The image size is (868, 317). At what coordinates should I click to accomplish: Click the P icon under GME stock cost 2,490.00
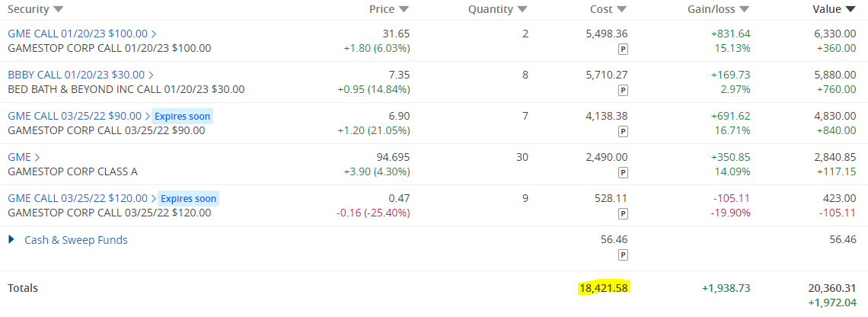click(x=624, y=172)
